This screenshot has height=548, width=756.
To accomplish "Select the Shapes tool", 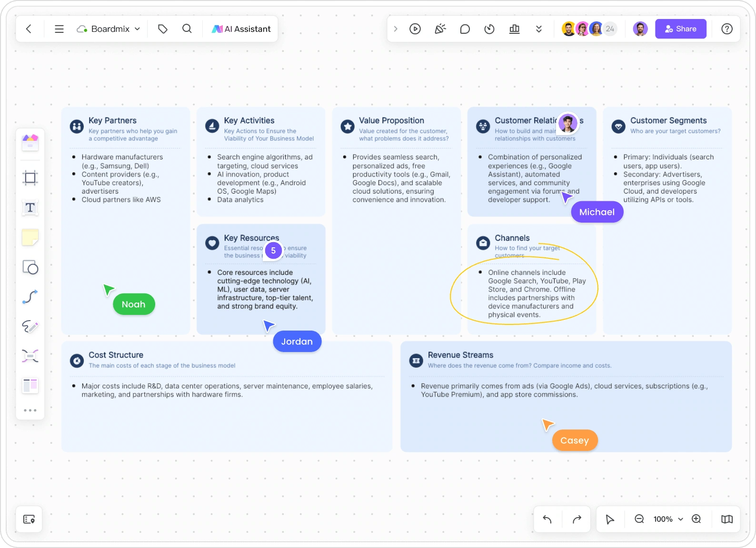I will click(30, 267).
